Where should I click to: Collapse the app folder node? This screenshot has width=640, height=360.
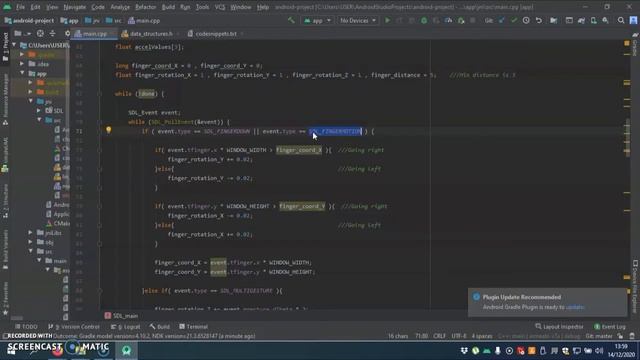(22, 73)
